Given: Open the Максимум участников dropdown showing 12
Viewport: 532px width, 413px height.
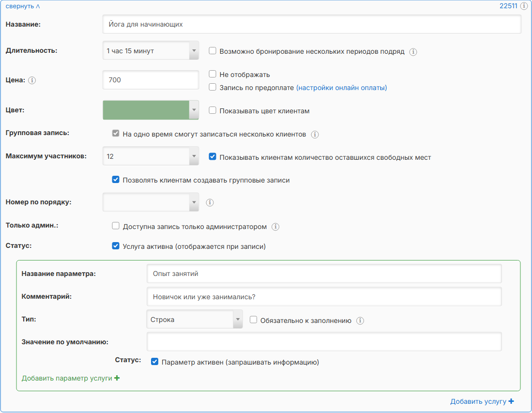Looking at the screenshot, I should 151,156.
